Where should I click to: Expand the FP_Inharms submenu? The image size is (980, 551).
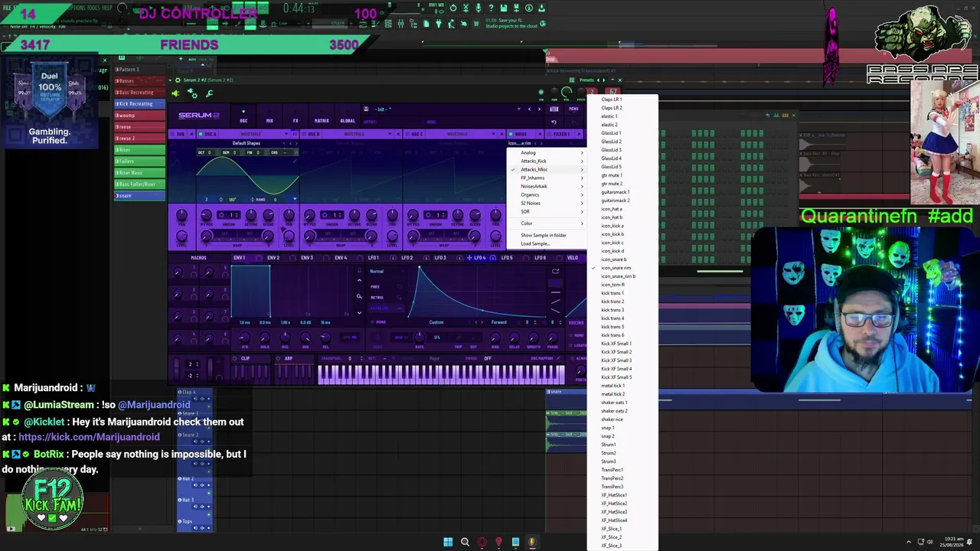coord(547,178)
